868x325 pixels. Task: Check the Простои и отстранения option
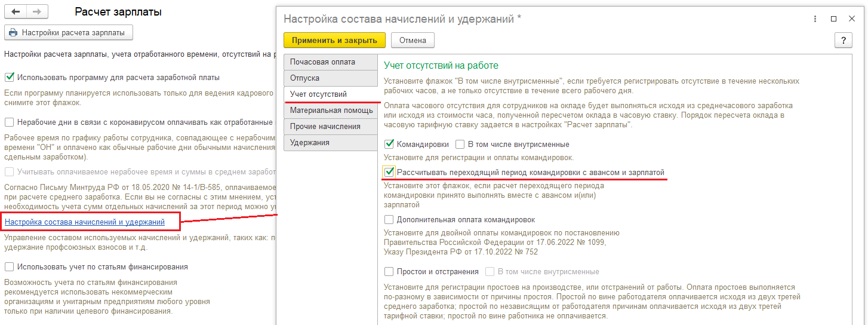389,272
